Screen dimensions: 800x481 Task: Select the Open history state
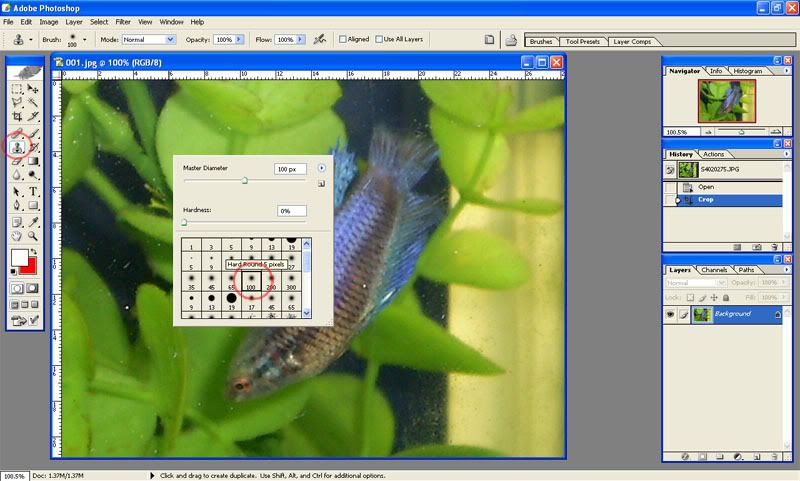(706, 187)
